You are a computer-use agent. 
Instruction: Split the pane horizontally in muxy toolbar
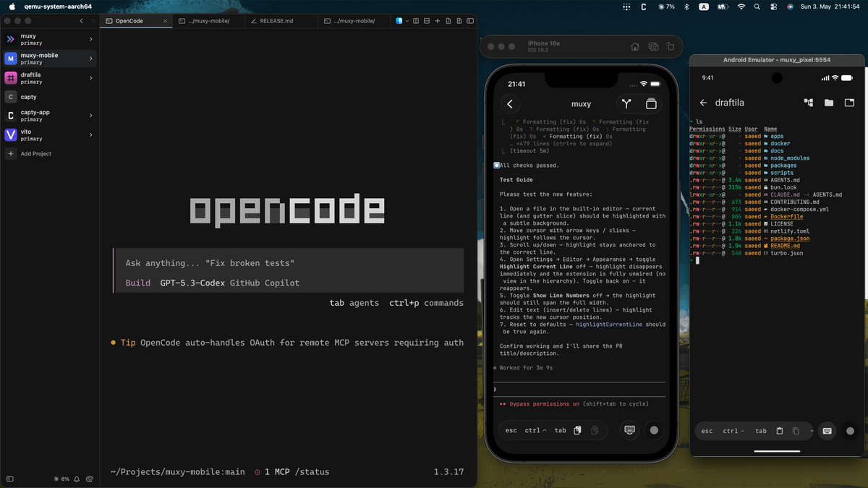427,21
